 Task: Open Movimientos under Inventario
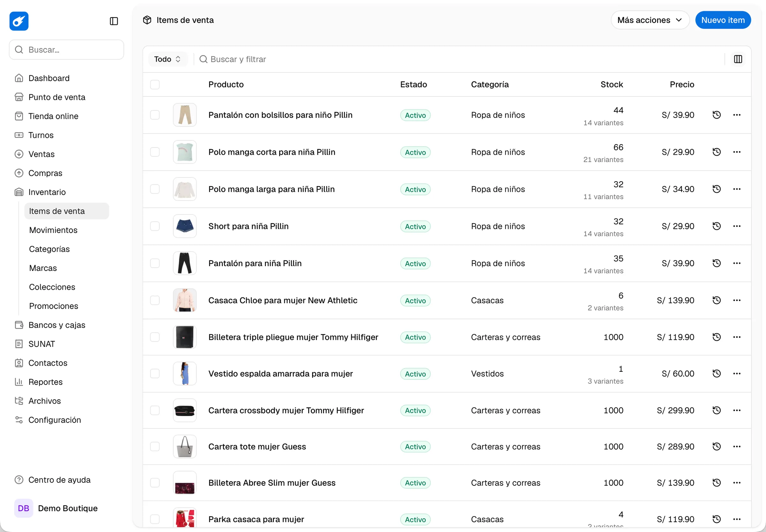(x=53, y=230)
